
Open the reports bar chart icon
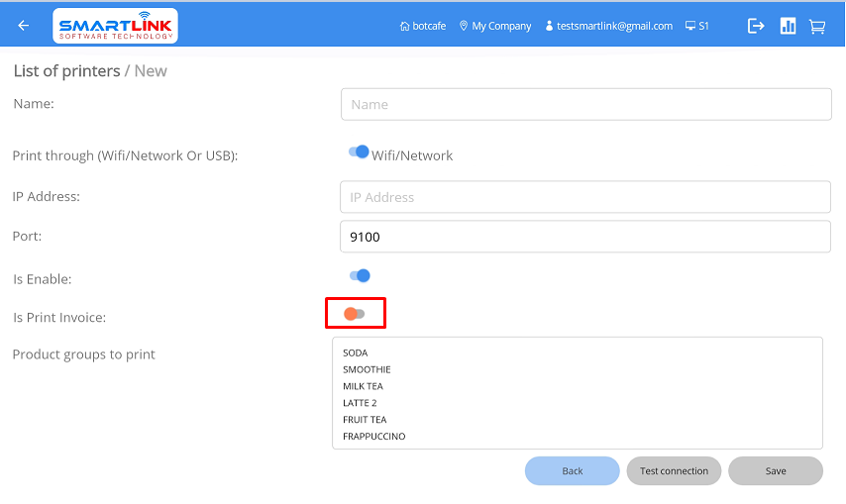coord(788,27)
